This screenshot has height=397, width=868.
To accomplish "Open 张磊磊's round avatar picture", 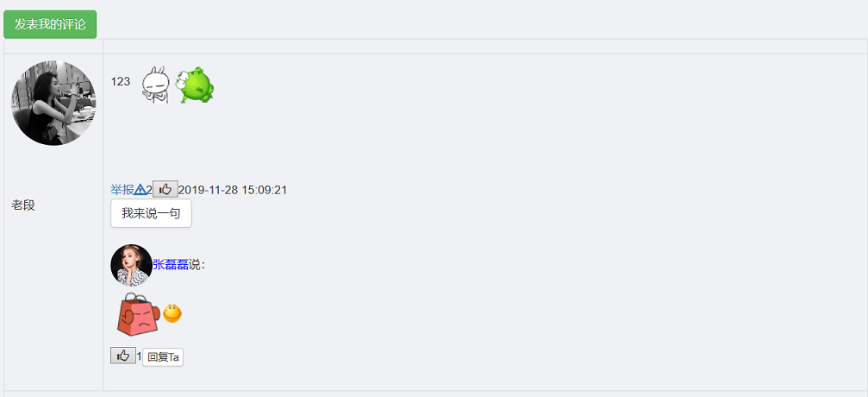I will coord(131,265).
